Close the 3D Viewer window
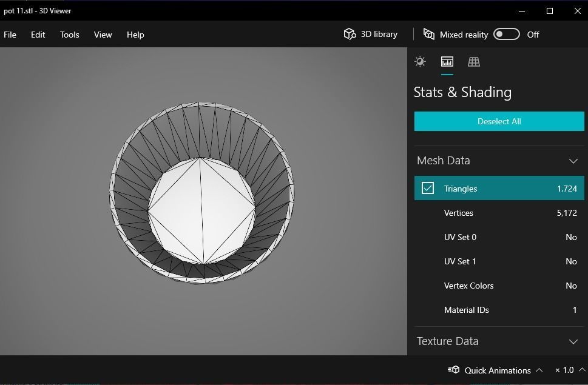588x385 pixels. point(577,11)
